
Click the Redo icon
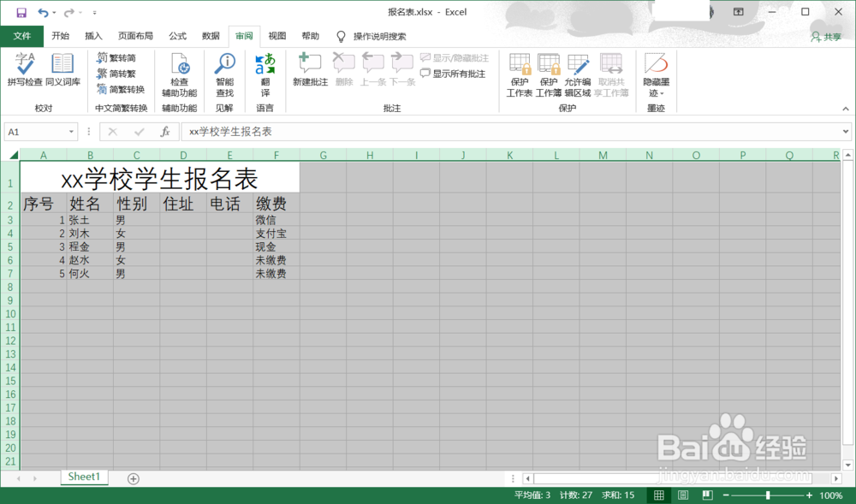tap(68, 12)
